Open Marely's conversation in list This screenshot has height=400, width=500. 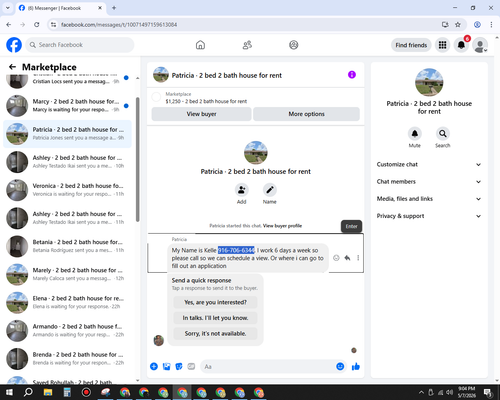pyautogui.click(x=67, y=274)
